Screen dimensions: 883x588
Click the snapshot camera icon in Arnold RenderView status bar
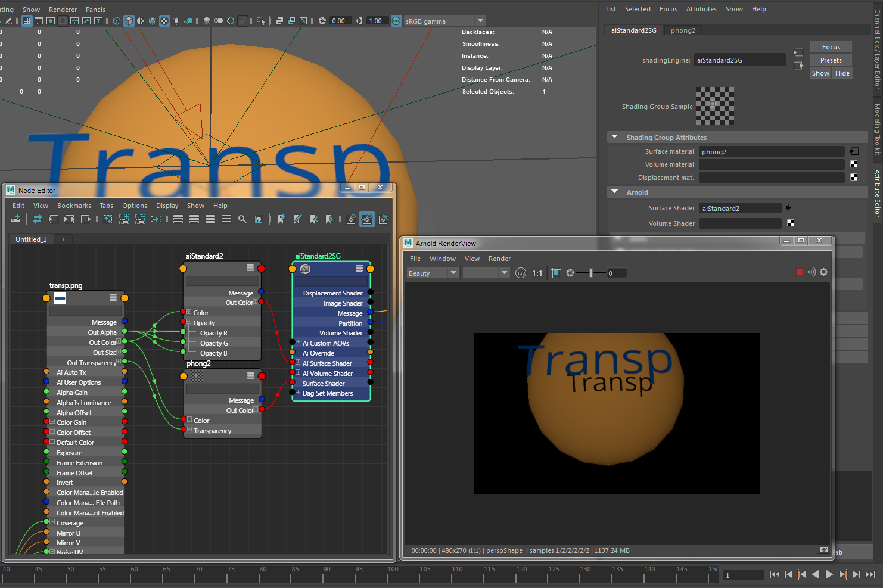(823, 550)
